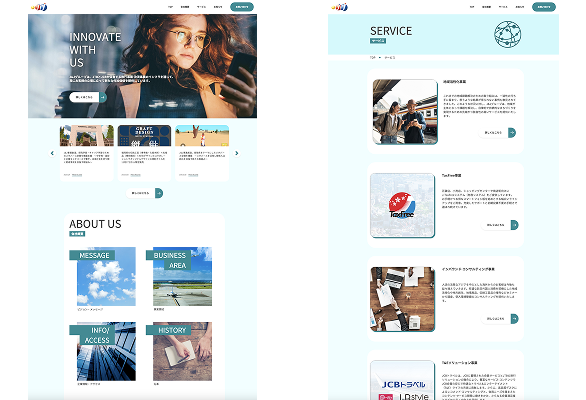This screenshot has height=400, width=586.
Task: Click the globe network icon in SERVICE banner
Action: (x=508, y=34)
